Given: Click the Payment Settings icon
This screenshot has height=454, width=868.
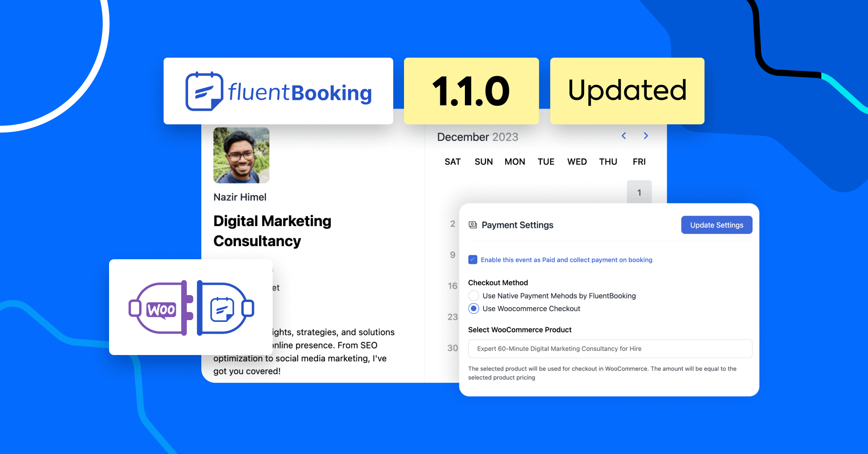Looking at the screenshot, I should (x=473, y=225).
